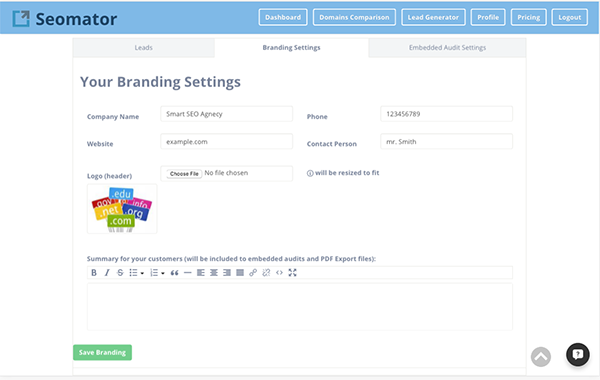Focus the Website input field
The image size is (600, 380).
[x=227, y=142]
